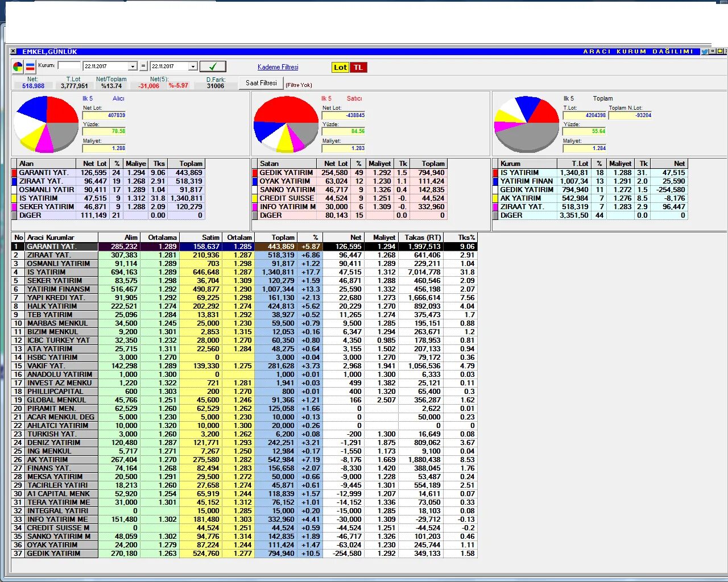Click the Toplam pie chart

coord(527,124)
